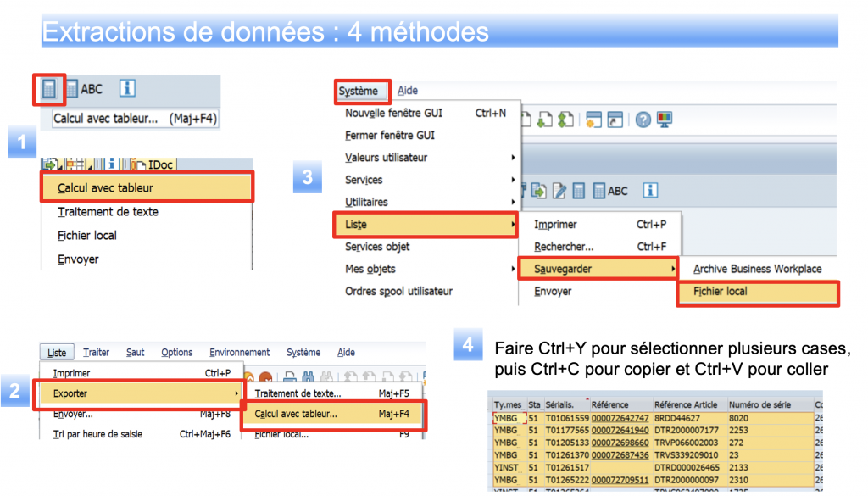Open the Système menu in panel 3
Image resolution: width=868 pixels, height=496 pixels.
359,91
